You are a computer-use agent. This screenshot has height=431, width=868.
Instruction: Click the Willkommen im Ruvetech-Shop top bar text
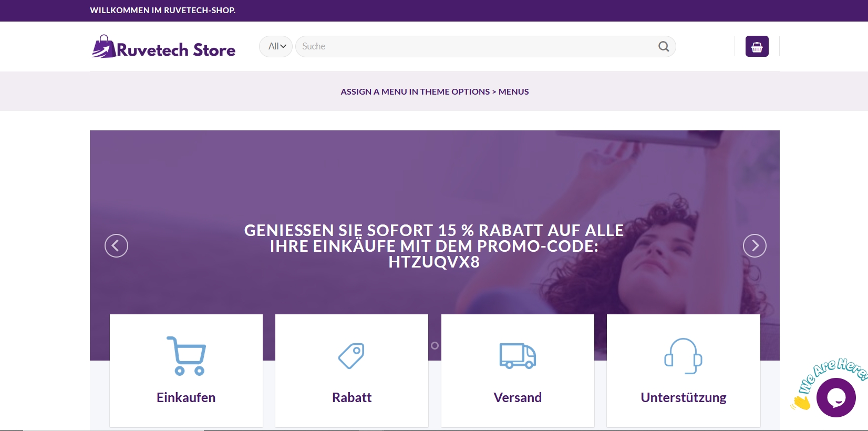tap(162, 10)
